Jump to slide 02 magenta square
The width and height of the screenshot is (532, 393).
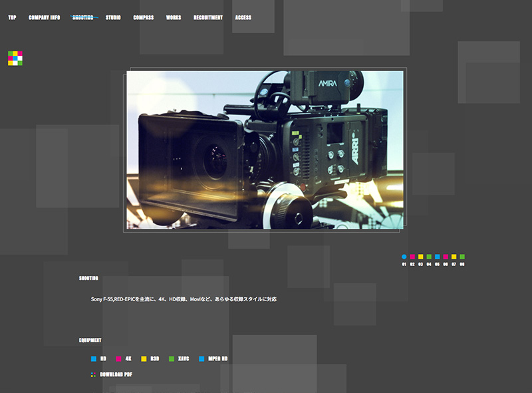coord(412,257)
